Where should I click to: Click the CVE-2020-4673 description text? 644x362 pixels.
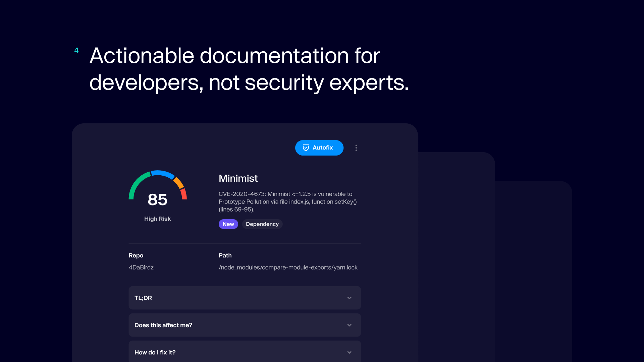287,202
